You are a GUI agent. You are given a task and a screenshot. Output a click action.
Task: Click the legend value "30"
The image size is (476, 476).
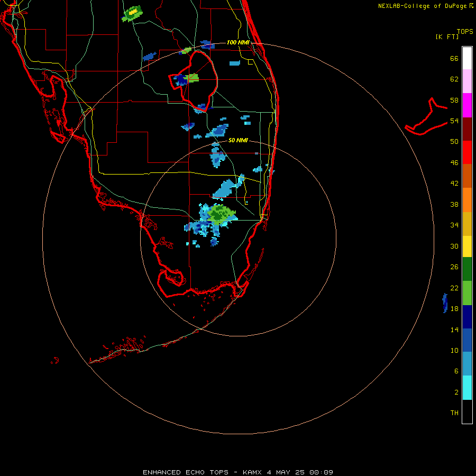coord(454,246)
